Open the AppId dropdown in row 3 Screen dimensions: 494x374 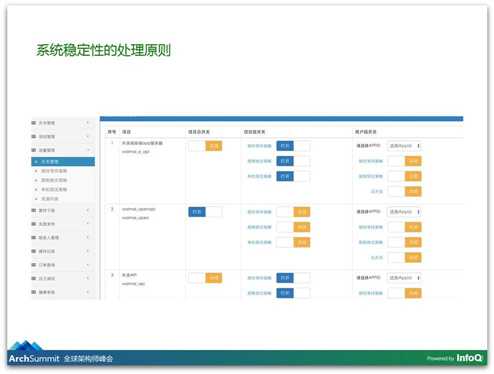(404, 278)
